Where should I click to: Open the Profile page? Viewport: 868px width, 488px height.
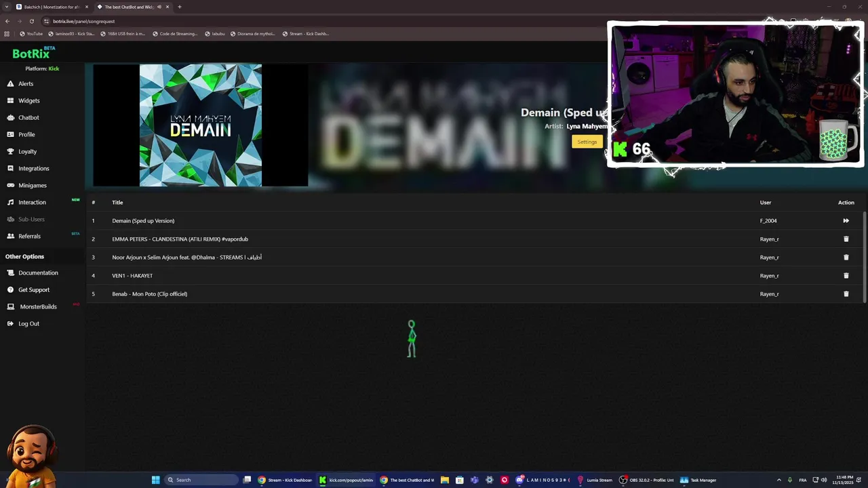click(26, 135)
